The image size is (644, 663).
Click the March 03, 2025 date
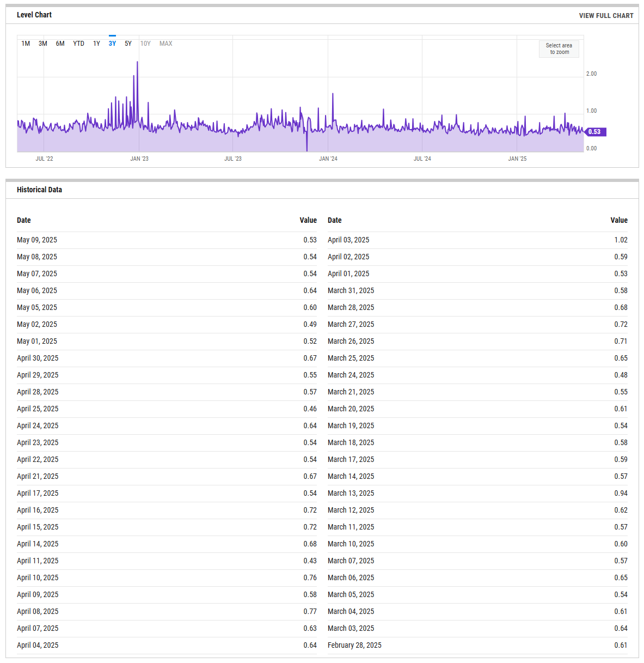coord(351,628)
